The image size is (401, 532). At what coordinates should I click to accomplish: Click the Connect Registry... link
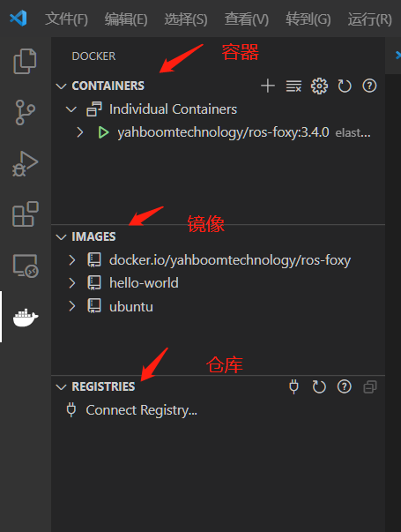click(141, 410)
